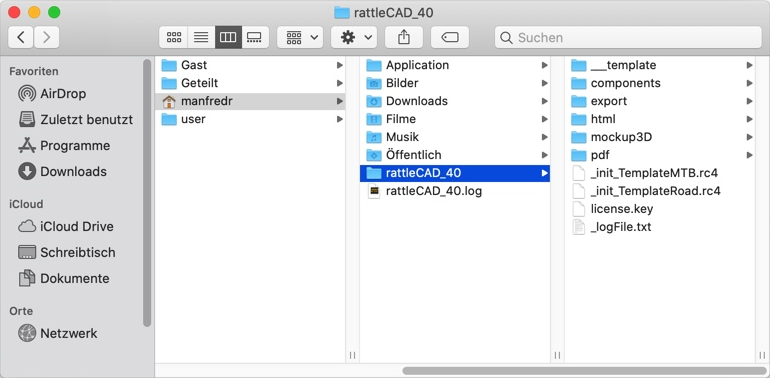Click the horizontal scrollbar at the bottom
Image resolution: width=770 pixels, height=378 pixels.
[x=584, y=371]
